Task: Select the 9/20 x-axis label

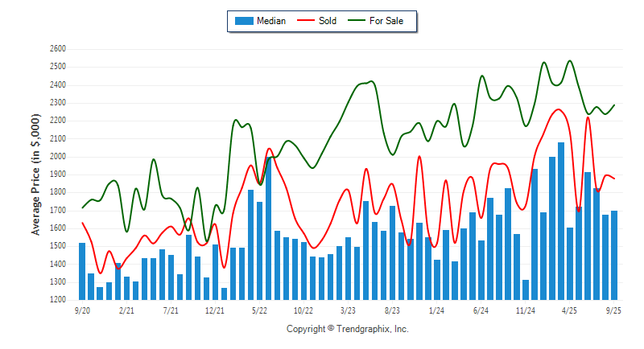Action: coord(82,309)
